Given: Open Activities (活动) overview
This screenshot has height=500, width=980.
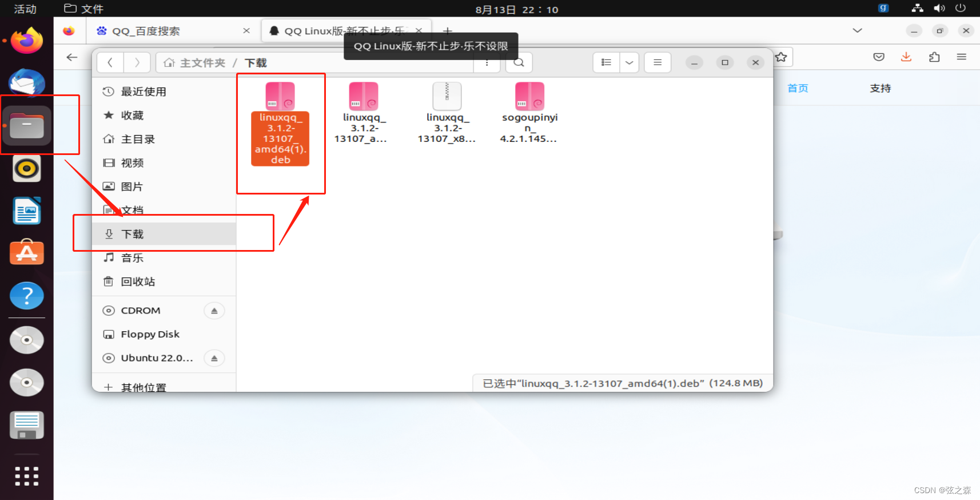Looking at the screenshot, I should pos(25,9).
